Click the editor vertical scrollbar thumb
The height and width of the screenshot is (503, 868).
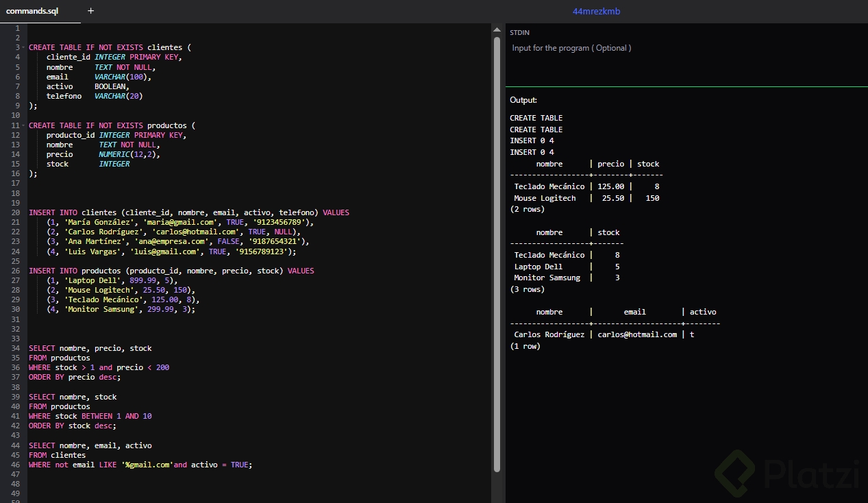tap(497, 254)
